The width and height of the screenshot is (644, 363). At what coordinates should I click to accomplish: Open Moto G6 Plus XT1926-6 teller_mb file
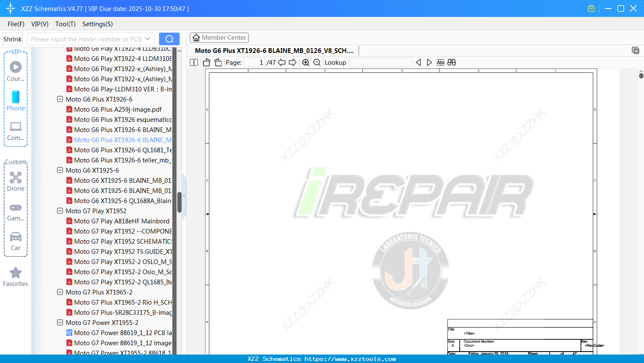coord(119,160)
